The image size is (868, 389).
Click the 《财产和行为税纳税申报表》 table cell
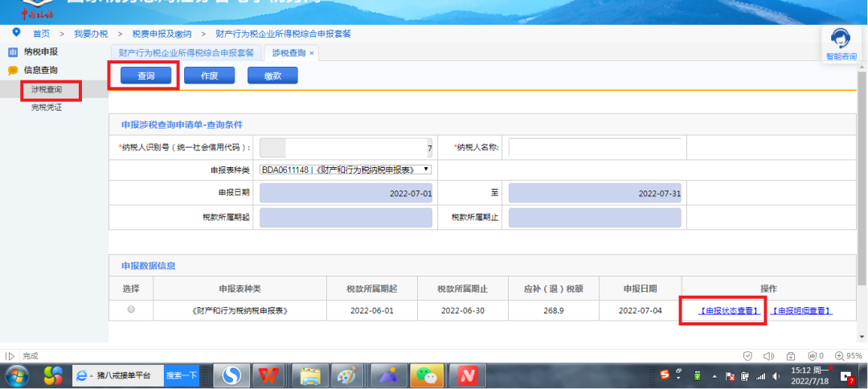(240, 310)
